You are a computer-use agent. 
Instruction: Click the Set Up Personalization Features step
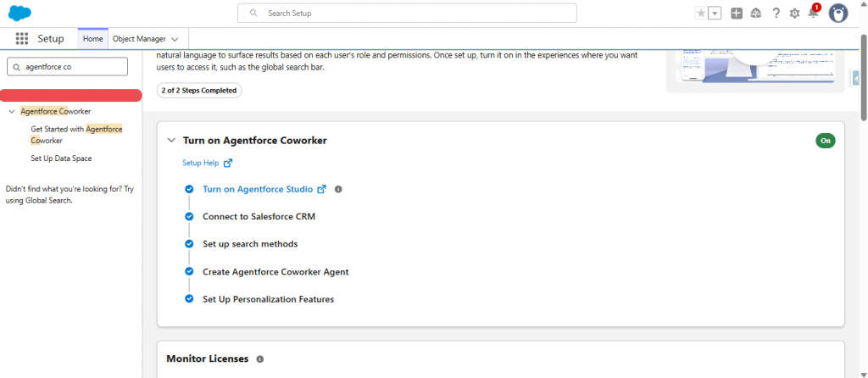click(269, 299)
